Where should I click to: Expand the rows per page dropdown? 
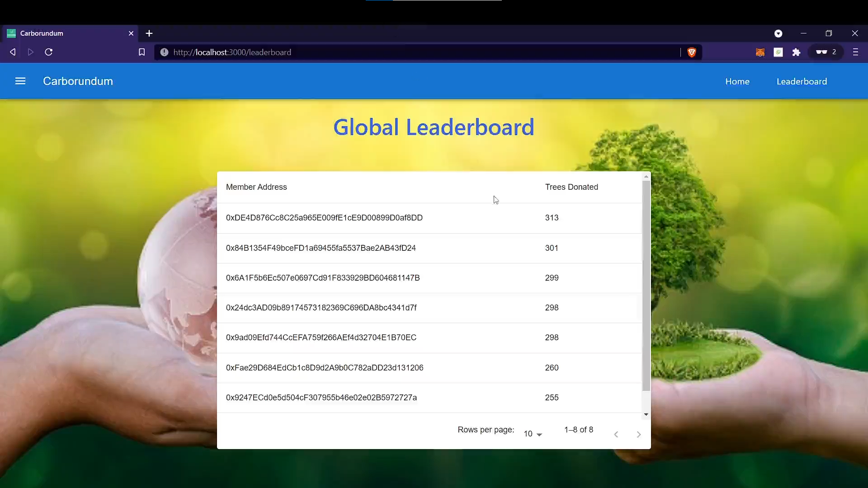[x=533, y=434]
